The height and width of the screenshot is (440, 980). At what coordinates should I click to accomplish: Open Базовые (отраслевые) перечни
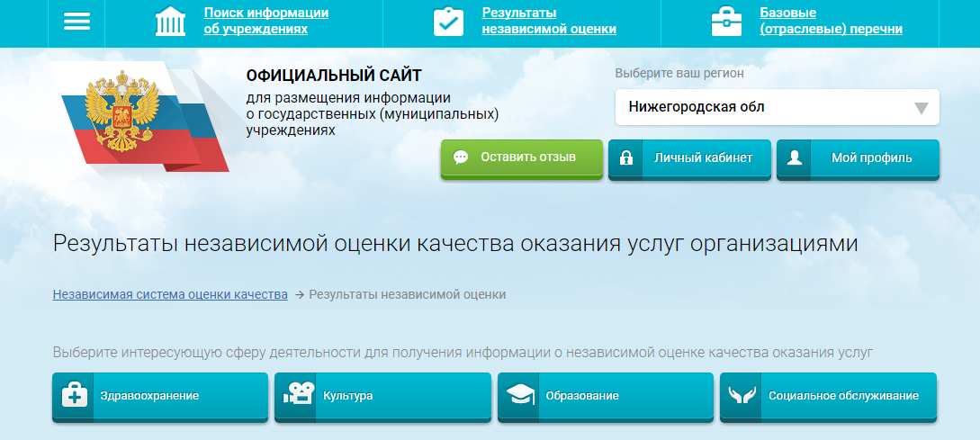[x=832, y=22]
